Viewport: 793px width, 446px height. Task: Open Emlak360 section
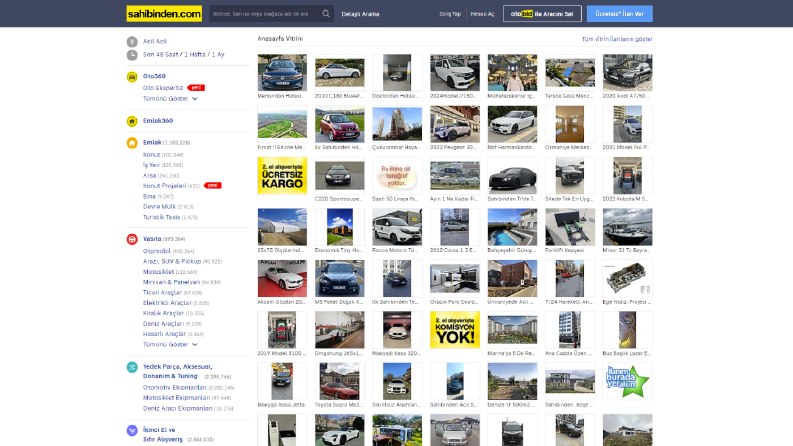[158, 121]
